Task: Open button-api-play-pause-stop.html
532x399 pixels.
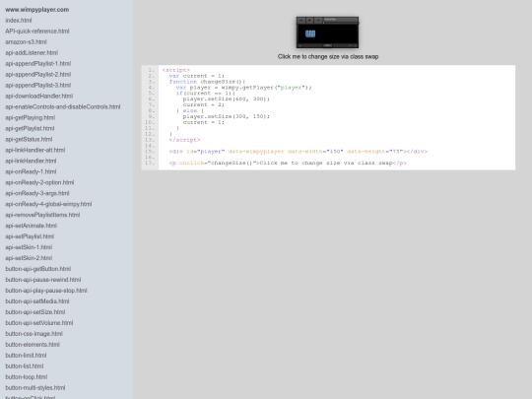Action: 46,291
